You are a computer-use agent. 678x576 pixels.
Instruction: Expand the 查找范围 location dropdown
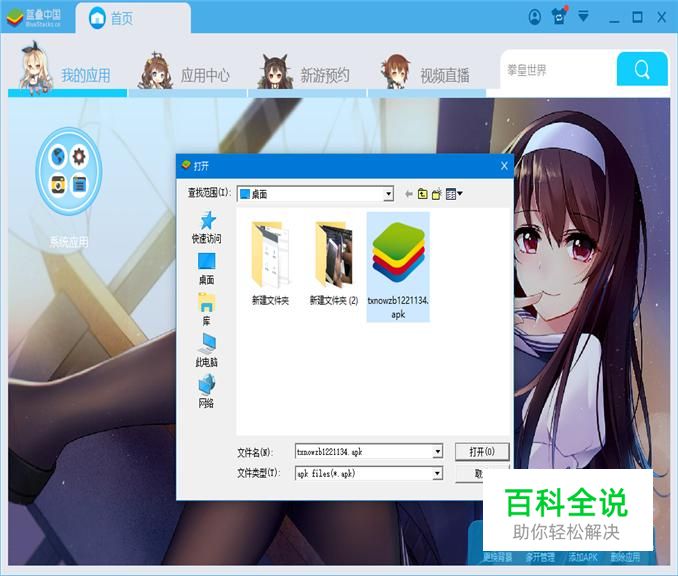[x=389, y=194]
